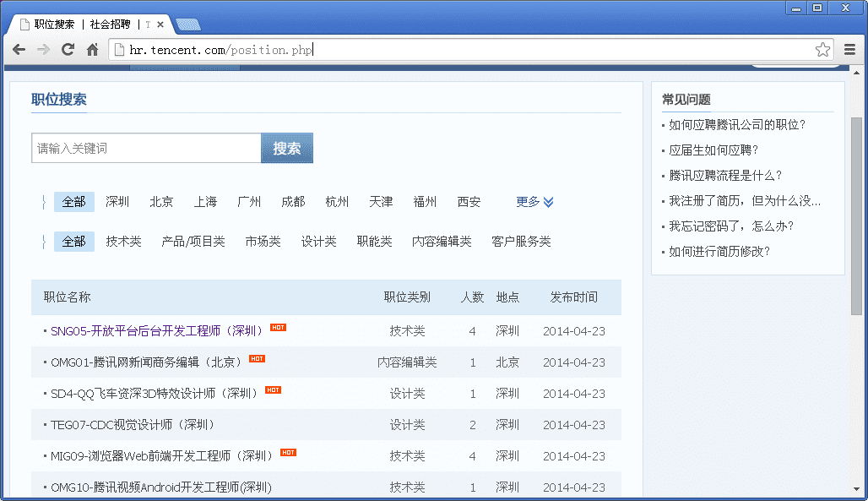Minimize the browser window
The width and height of the screenshot is (868, 501).
[796, 8]
